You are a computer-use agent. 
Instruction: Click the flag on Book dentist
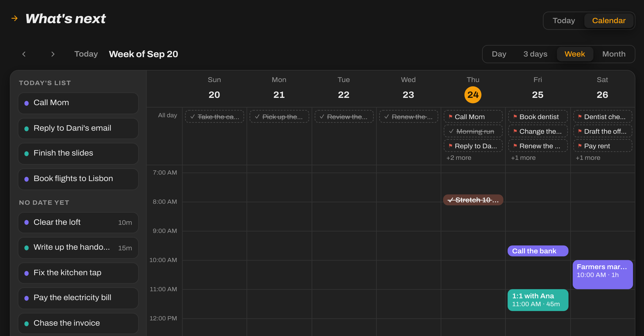point(515,117)
